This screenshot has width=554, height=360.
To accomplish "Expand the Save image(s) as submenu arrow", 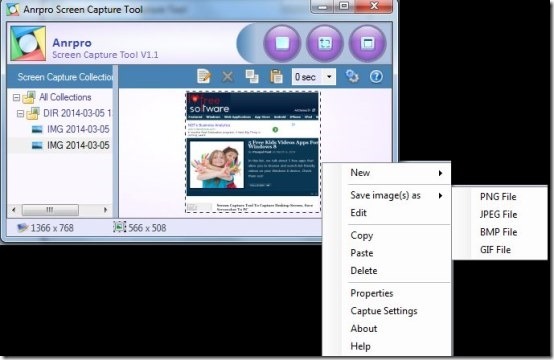I will [x=440, y=196].
